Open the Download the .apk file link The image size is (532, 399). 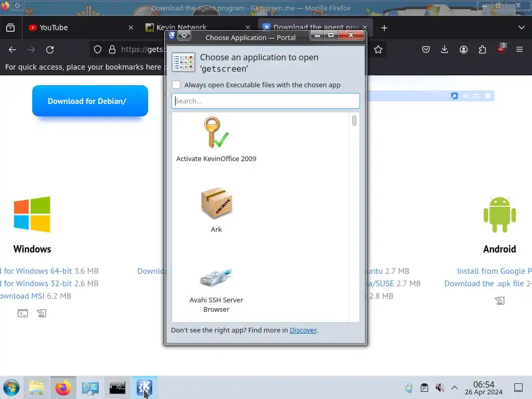coord(484,283)
